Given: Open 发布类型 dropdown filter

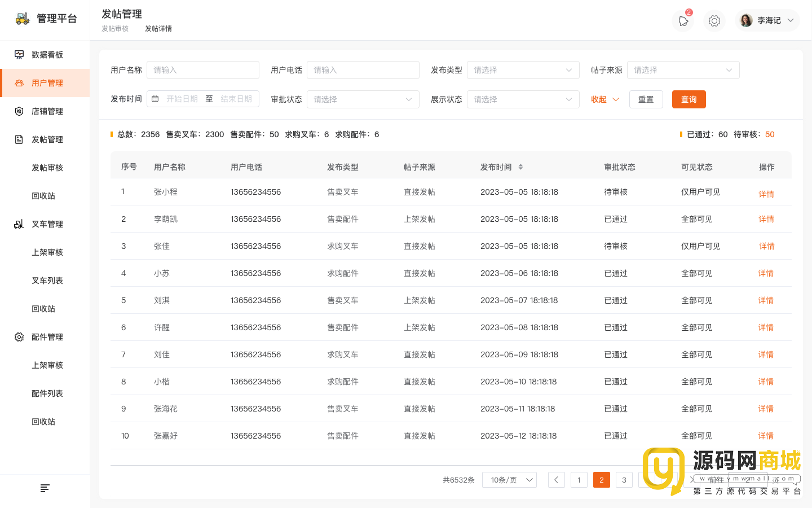Looking at the screenshot, I should (x=523, y=70).
